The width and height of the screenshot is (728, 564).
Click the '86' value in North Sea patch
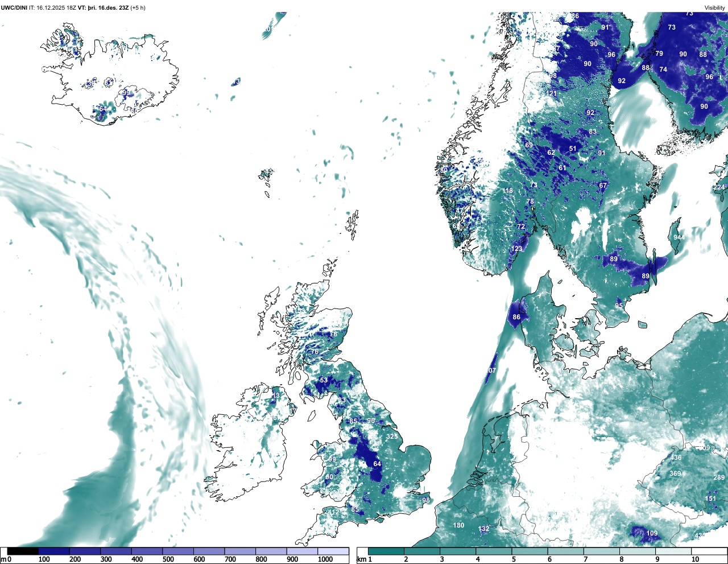516,318
